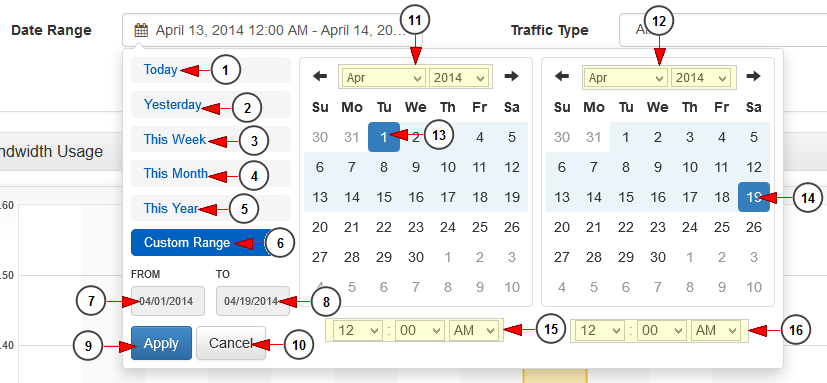Click the calendar icon in Date Range field
Screen dimensions: 827x383
(x=141, y=30)
